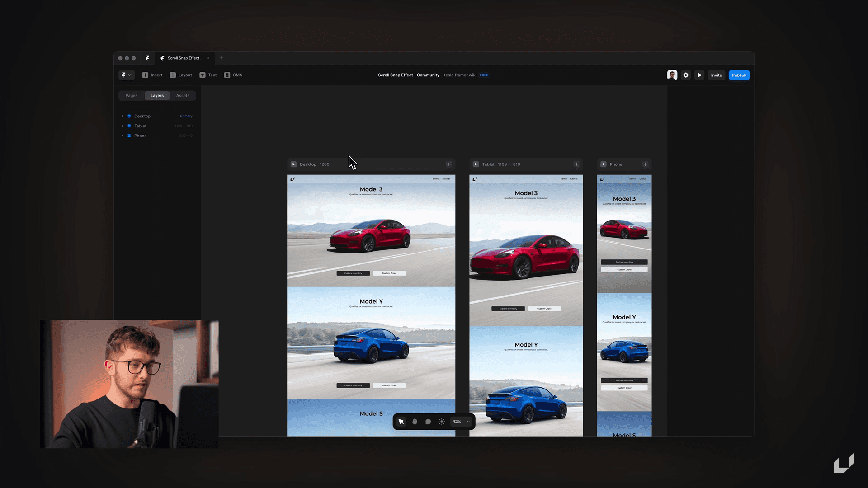868x488 pixels.
Task: Click the Publish button
Action: [739, 75]
